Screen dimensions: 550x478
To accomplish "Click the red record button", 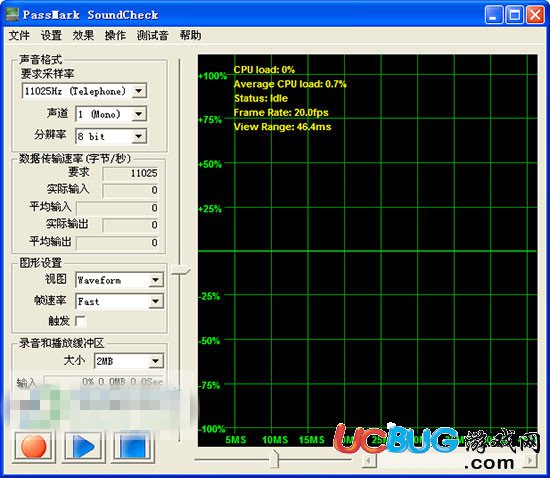I will [x=34, y=446].
